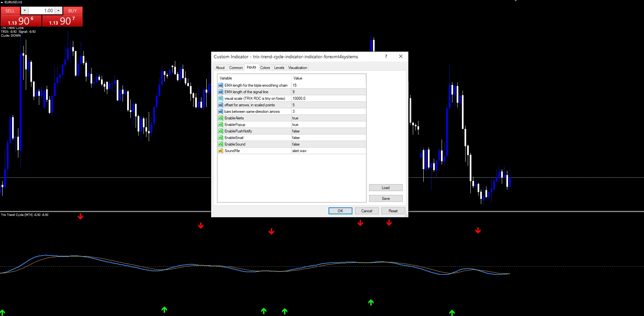The height and width of the screenshot is (316, 644).
Task: Click the buy price 1.13 90 display
Action: [62, 21]
